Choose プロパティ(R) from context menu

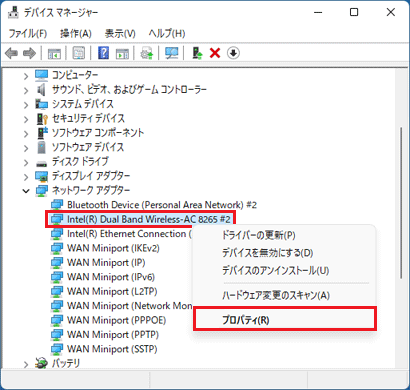284,320
